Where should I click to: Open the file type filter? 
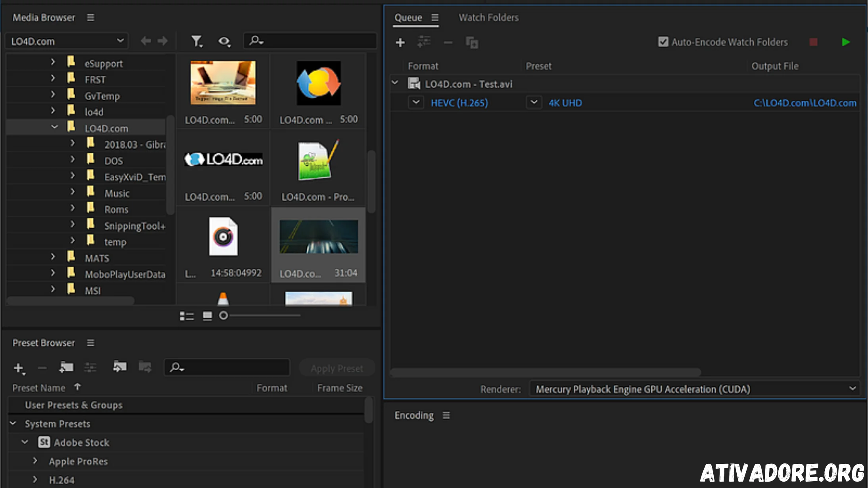click(x=197, y=41)
